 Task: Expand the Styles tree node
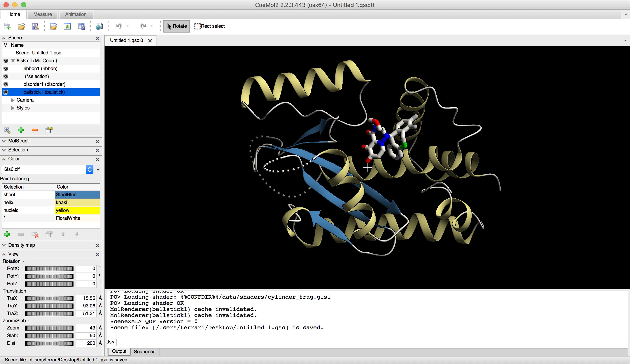[x=13, y=108]
